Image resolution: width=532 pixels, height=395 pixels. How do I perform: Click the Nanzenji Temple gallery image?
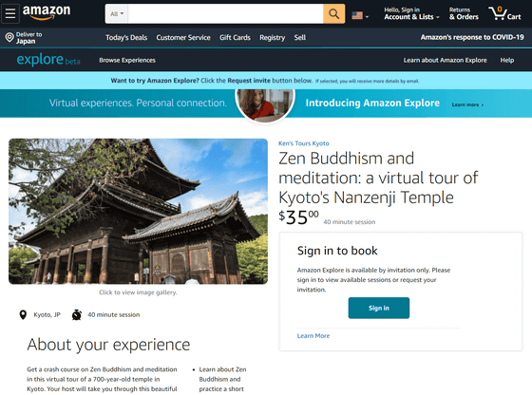[x=138, y=211]
